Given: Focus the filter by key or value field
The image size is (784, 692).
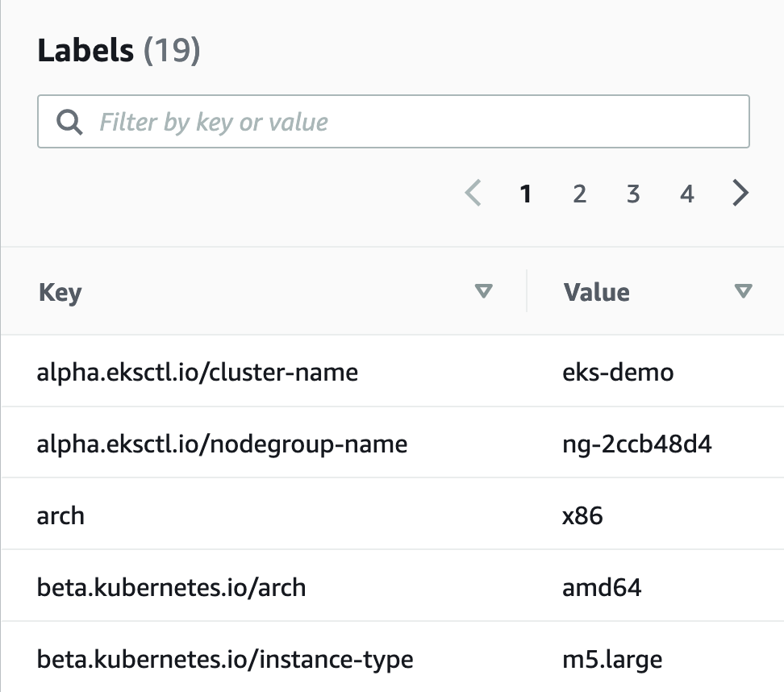Looking at the screenshot, I should click(403, 122).
